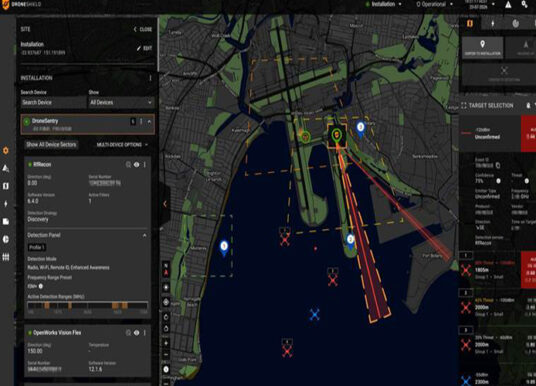Click Center to Installation button

[482, 48]
